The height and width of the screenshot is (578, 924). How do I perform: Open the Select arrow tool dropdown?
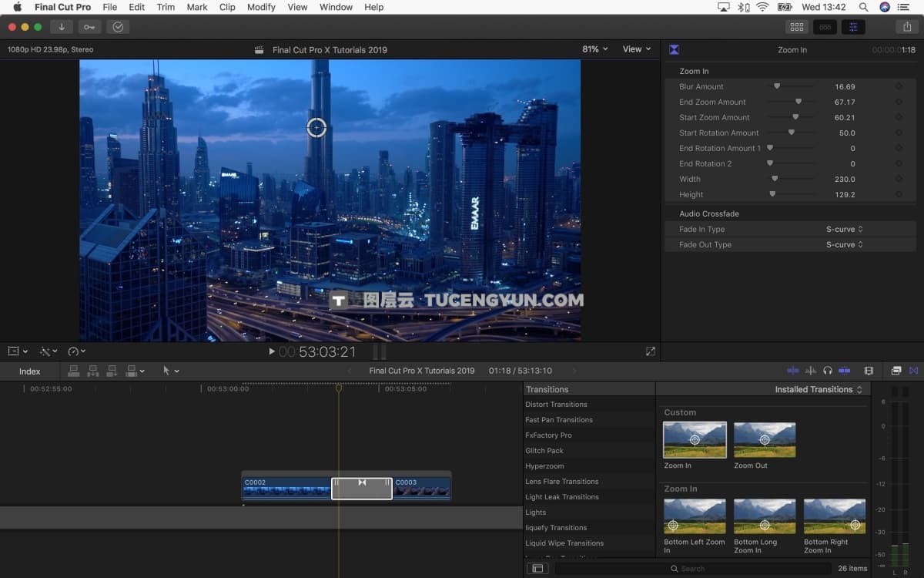point(171,371)
